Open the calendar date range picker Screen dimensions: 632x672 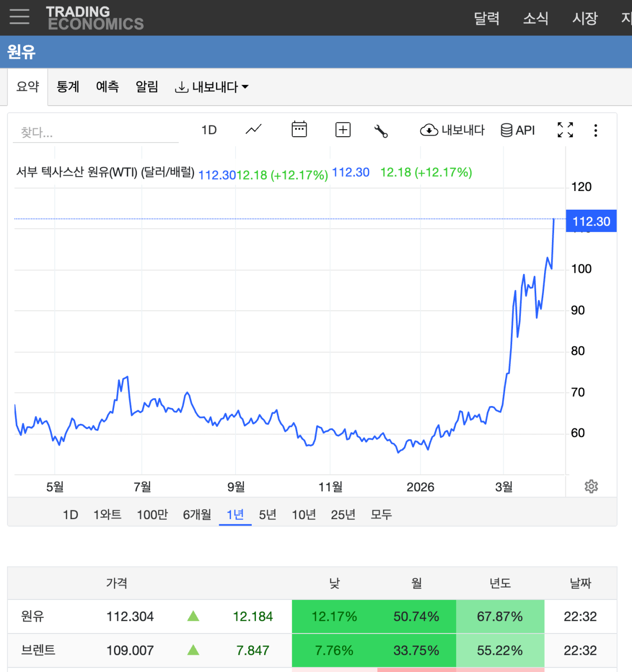click(x=299, y=130)
